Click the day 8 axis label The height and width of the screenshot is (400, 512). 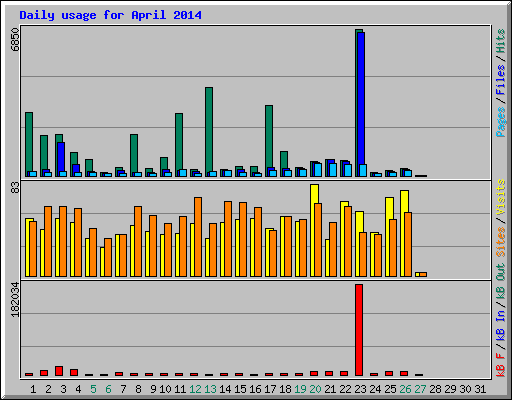coord(138,389)
